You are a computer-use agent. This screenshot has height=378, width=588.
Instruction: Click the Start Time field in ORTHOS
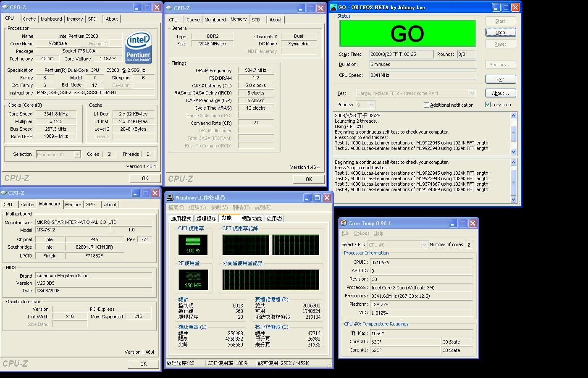(x=401, y=54)
